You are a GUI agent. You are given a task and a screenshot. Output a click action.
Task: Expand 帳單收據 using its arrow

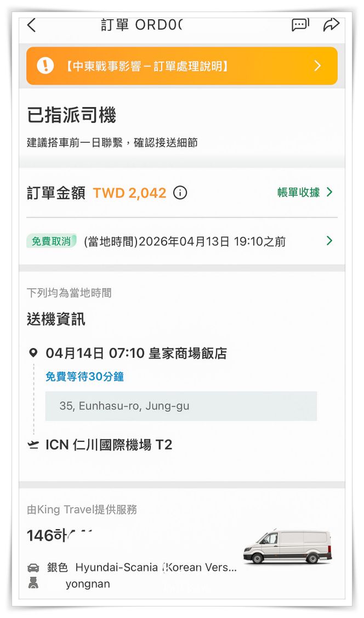(x=329, y=193)
